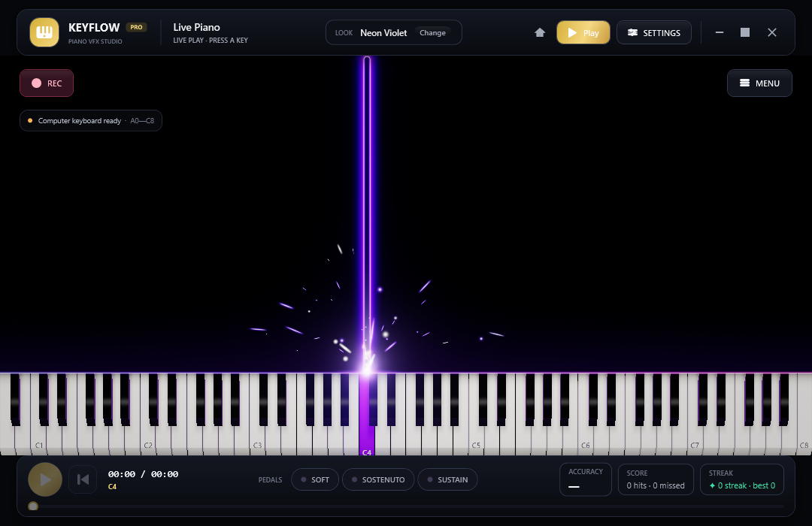812x526 pixels.
Task: Minimize the KeyFlow window
Action: point(720,32)
